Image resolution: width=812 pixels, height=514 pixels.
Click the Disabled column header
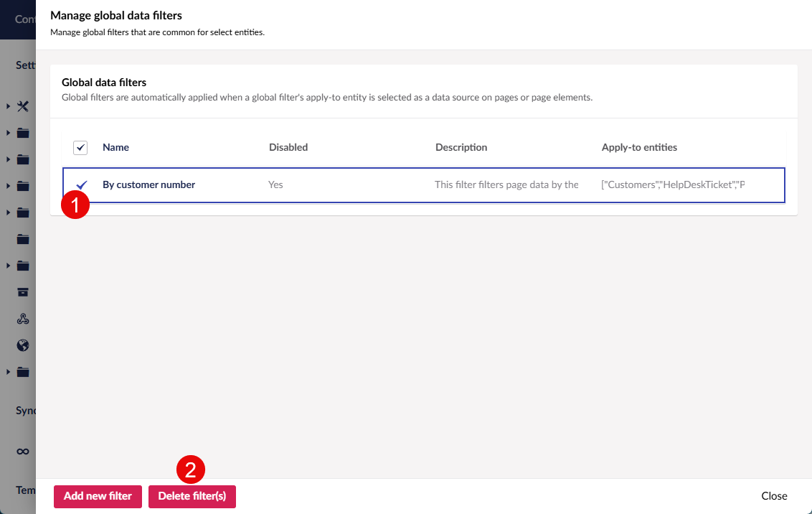pyautogui.click(x=288, y=147)
